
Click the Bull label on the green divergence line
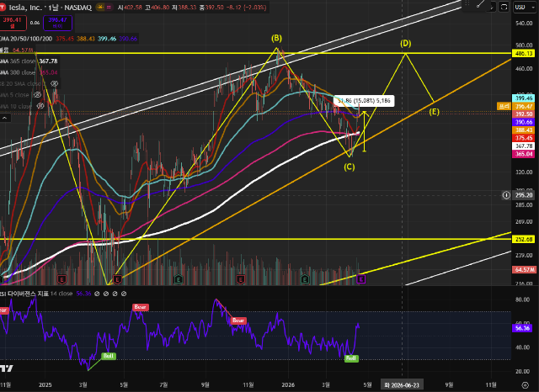pyautogui.click(x=109, y=356)
